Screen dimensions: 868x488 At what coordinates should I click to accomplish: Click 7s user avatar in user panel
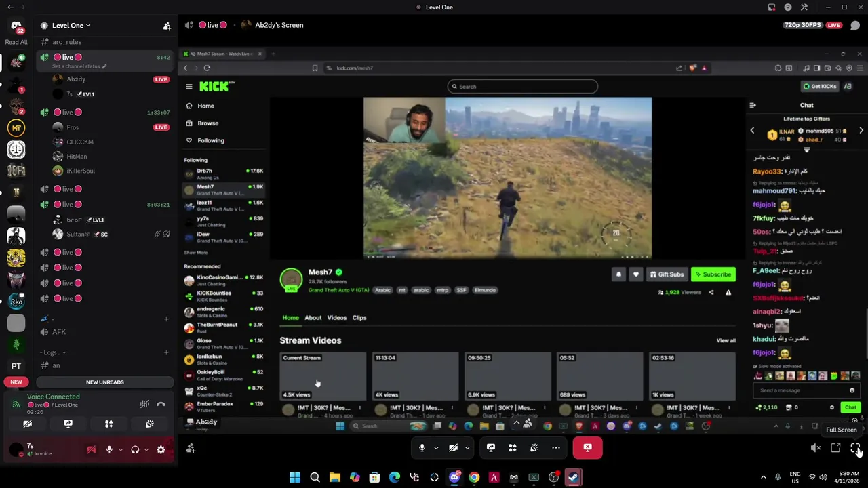[16, 449]
